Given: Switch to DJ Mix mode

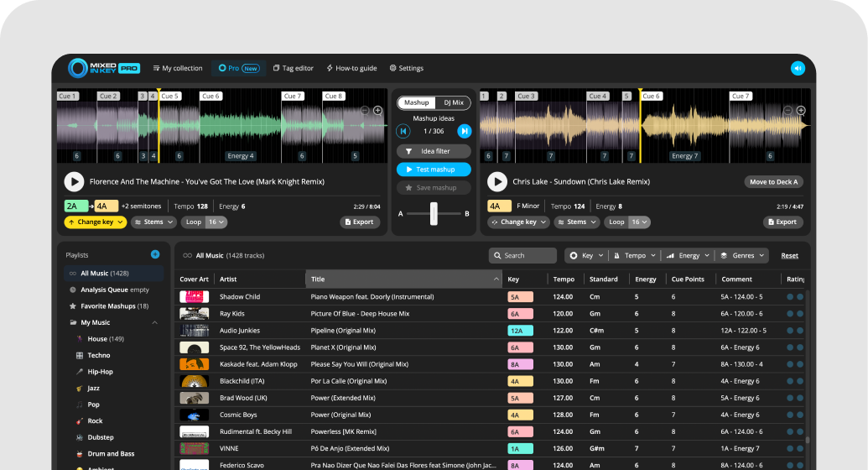Looking at the screenshot, I should pyautogui.click(x=454, y=102).
